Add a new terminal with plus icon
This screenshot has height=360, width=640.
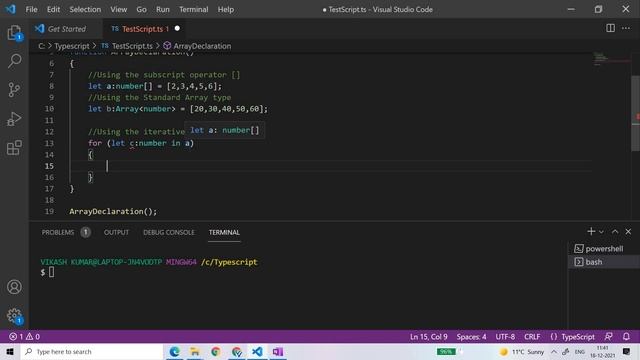[591, 231]
